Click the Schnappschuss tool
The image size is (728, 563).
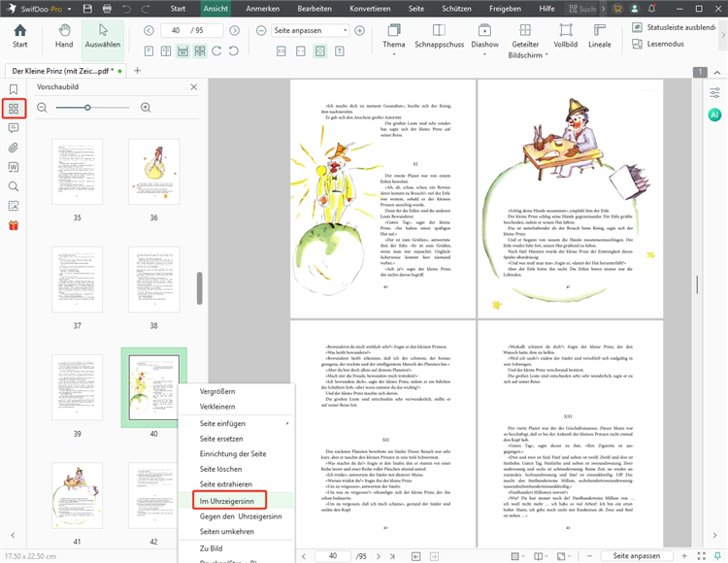pyautogui.click(x=439, y=37)
